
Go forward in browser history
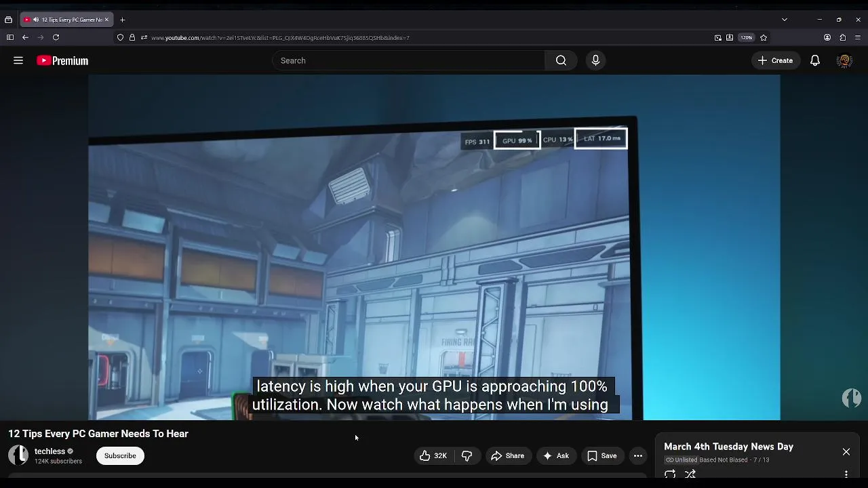point(41,37)
